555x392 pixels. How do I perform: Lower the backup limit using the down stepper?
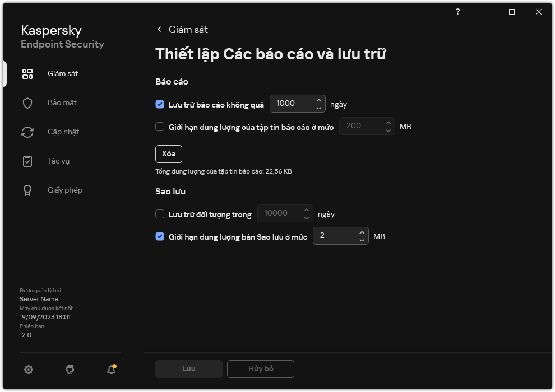click(x=362, y=239)
